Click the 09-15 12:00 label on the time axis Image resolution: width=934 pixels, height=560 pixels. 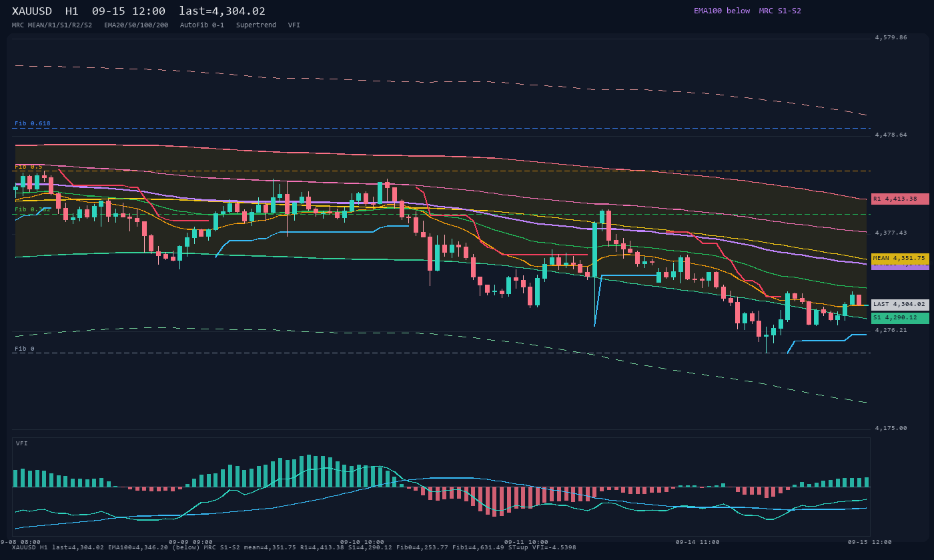tap(870, 542)
